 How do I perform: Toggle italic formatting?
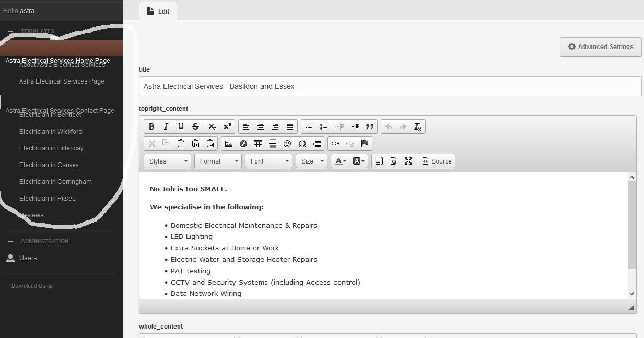click(166, 126)
